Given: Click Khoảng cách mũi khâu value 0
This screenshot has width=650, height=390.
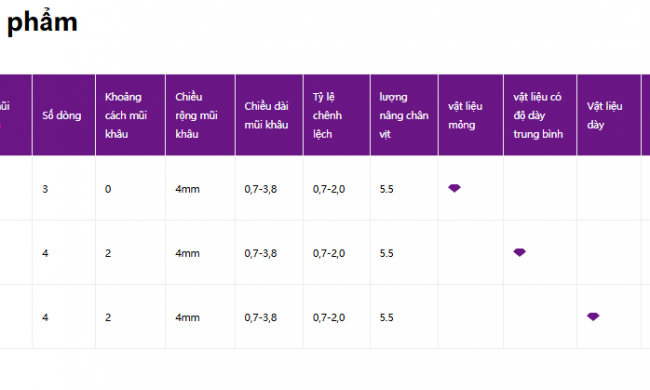Looking at the screenshot, I should (108, 189).
